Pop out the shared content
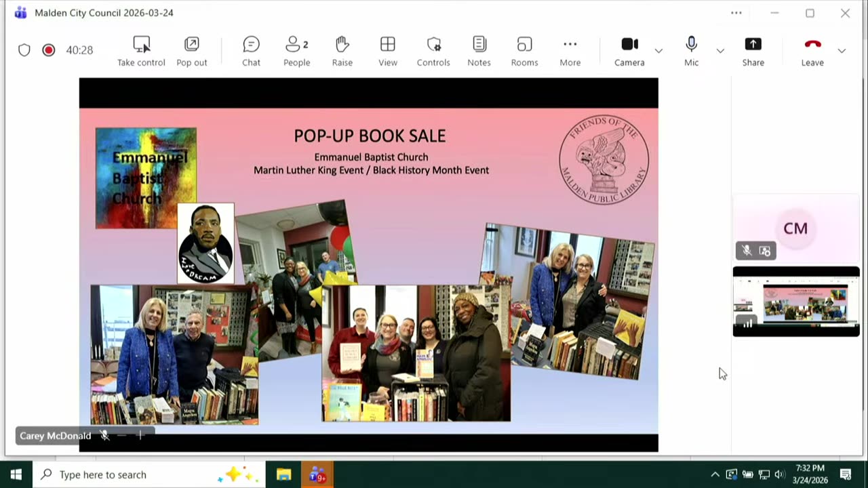Viewport: 868px width, 488px height. coord(191,52)
